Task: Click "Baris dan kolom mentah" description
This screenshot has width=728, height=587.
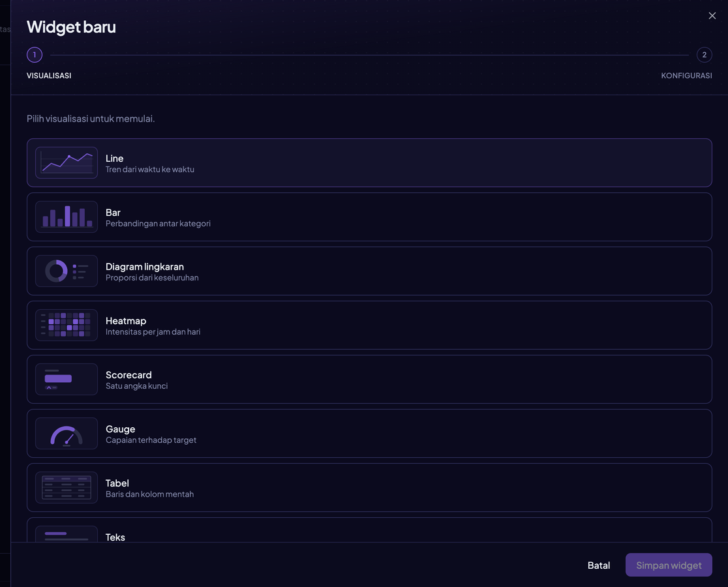Action: pyautogui.click(x=149, y=494)
